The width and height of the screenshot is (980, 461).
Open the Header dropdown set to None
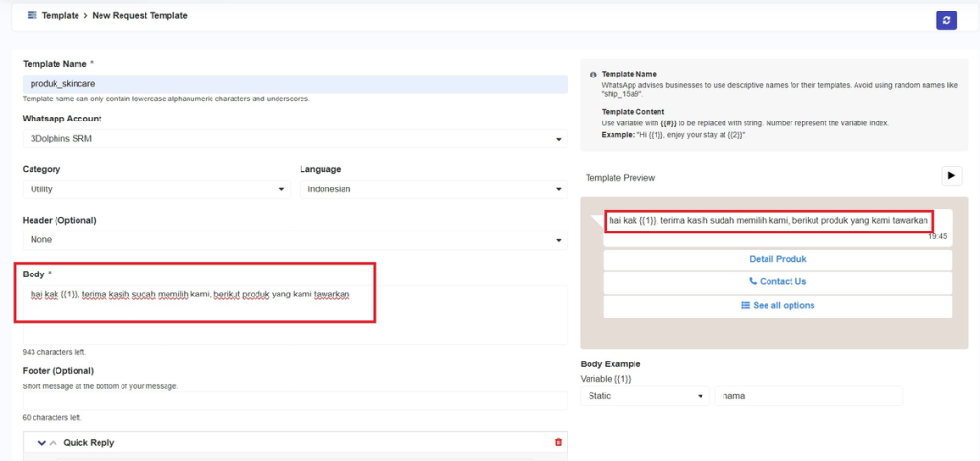pyautogui.click(x=295, y=239)
